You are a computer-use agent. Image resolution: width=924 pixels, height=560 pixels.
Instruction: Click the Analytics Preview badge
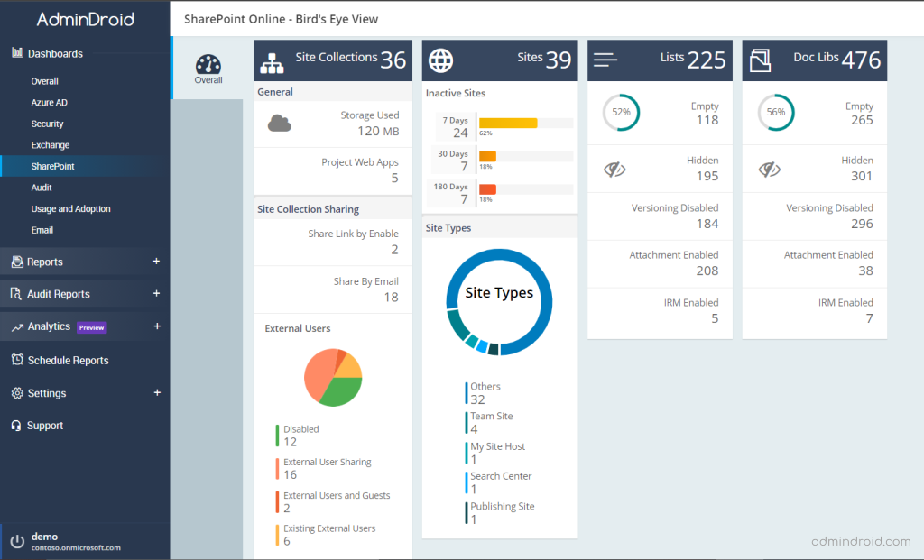[92, 327]
